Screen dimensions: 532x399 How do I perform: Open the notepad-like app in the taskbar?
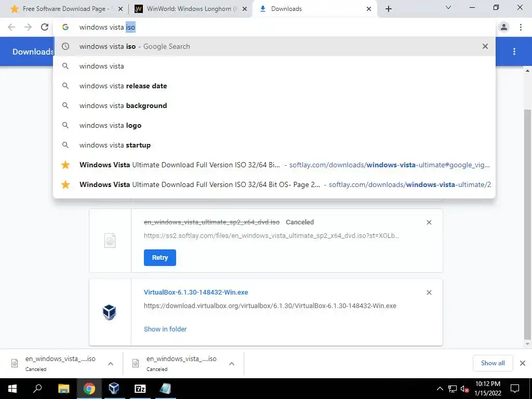point(165,389)
